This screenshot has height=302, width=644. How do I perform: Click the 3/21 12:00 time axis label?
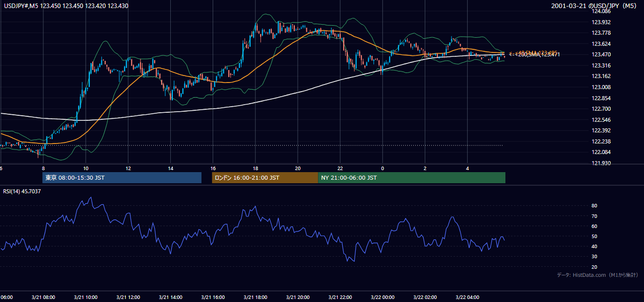128,297
